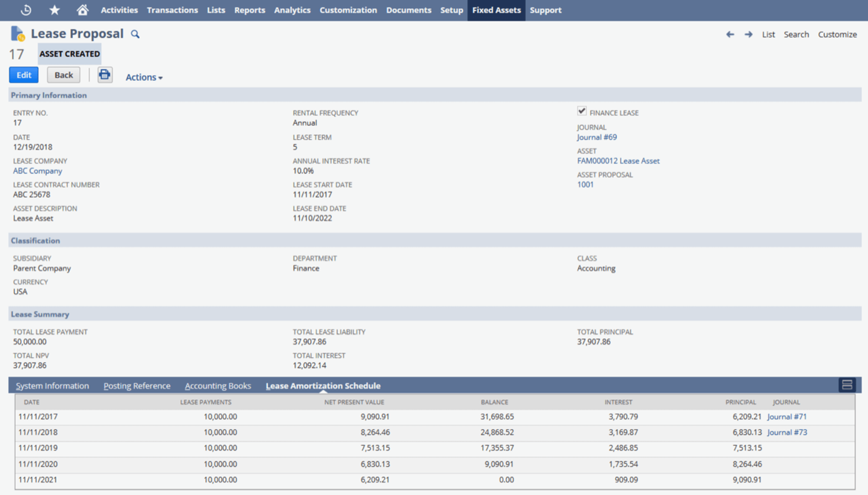
Task: Switch to the Posting Reference tab
Action: click(x=137, y=386)
